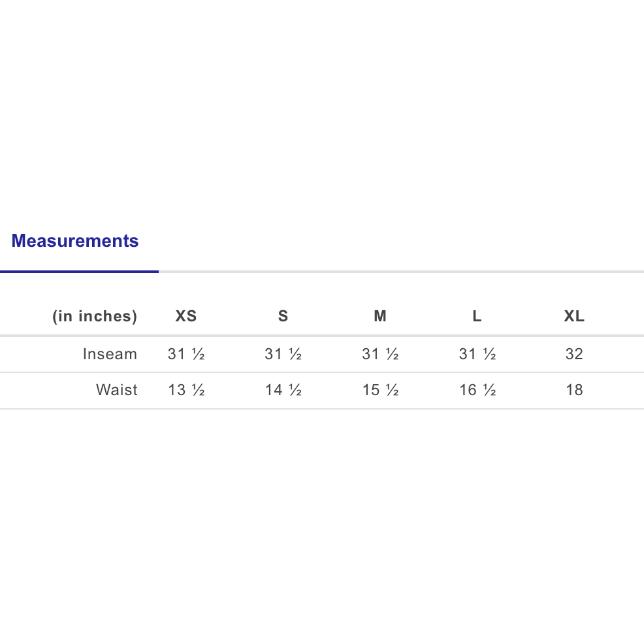The height and width of the screenshot is (644, 644).
Task: Select the L size column header
Action: pyautogui.click(x=477, y=316)
